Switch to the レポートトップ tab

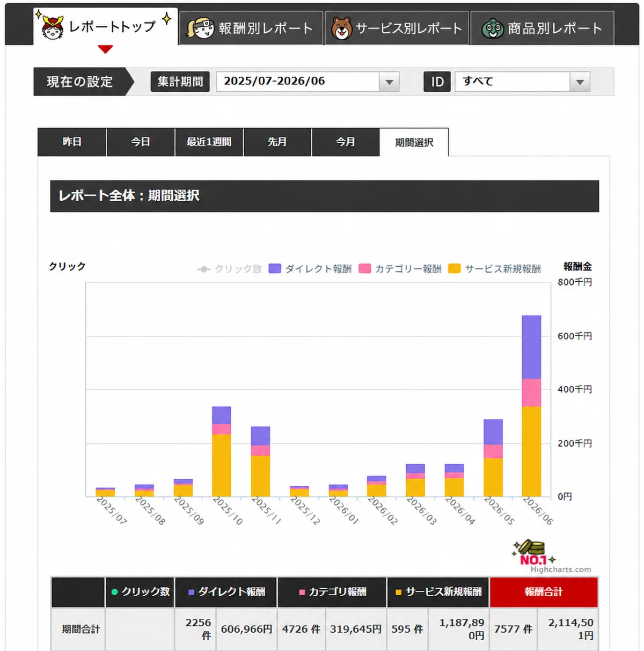[x=105, y=27]
